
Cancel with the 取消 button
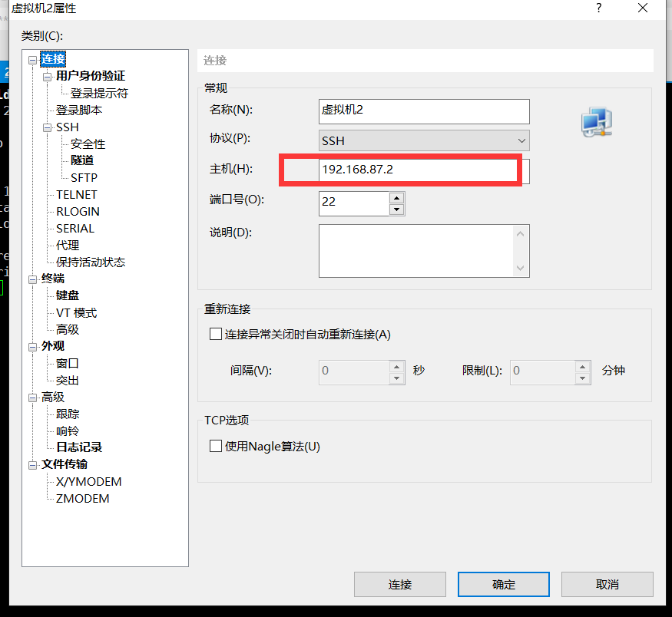point(607,585)
